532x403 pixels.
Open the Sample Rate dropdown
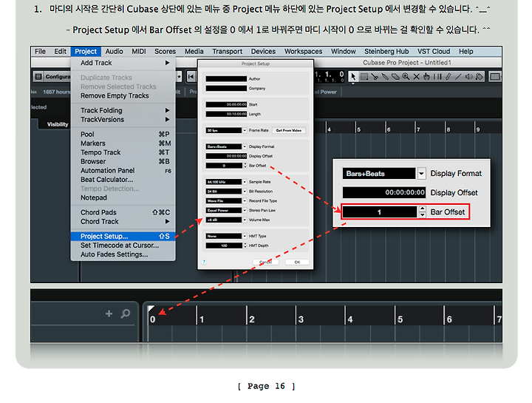pos(245,182)
